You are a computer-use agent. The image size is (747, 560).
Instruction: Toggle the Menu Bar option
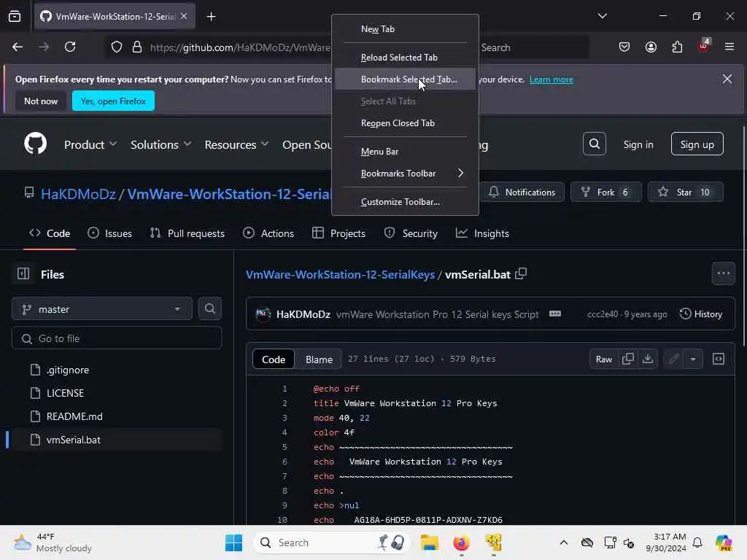click(x=405, y=152)
